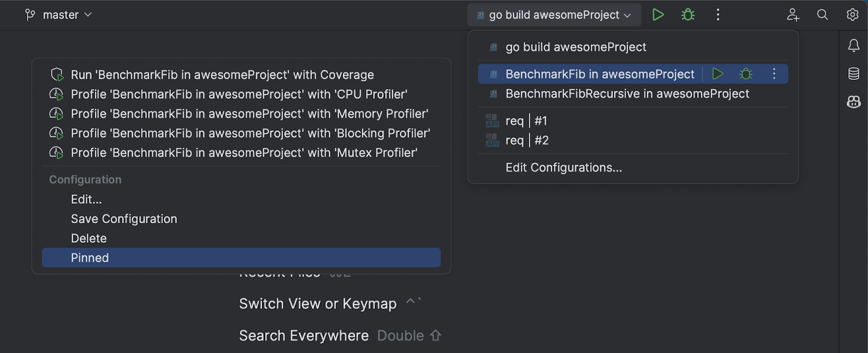Debug BenchmarkFib using its inline bug icon
868x353 pixels.
point(746,74)
